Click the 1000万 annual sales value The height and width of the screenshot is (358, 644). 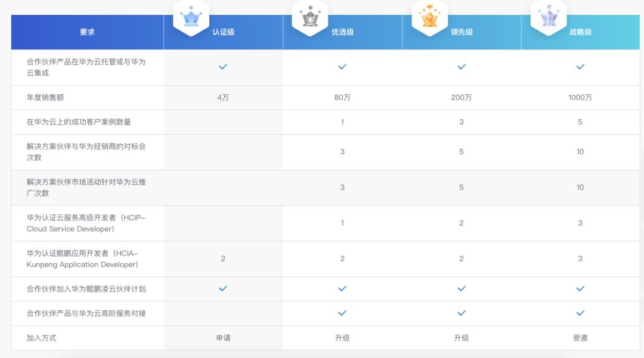580,98
